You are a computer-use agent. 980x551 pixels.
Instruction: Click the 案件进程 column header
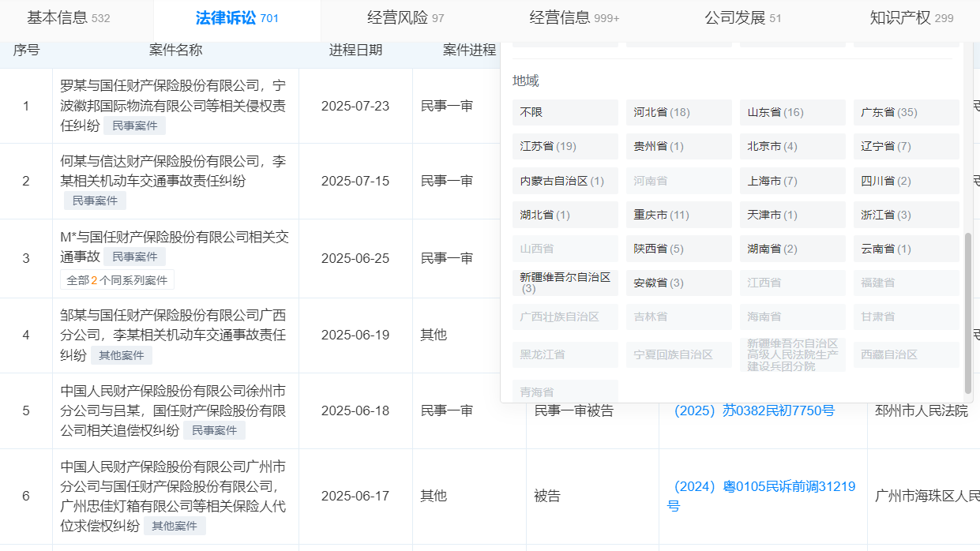pyautogui.click(x=469, y=50)
